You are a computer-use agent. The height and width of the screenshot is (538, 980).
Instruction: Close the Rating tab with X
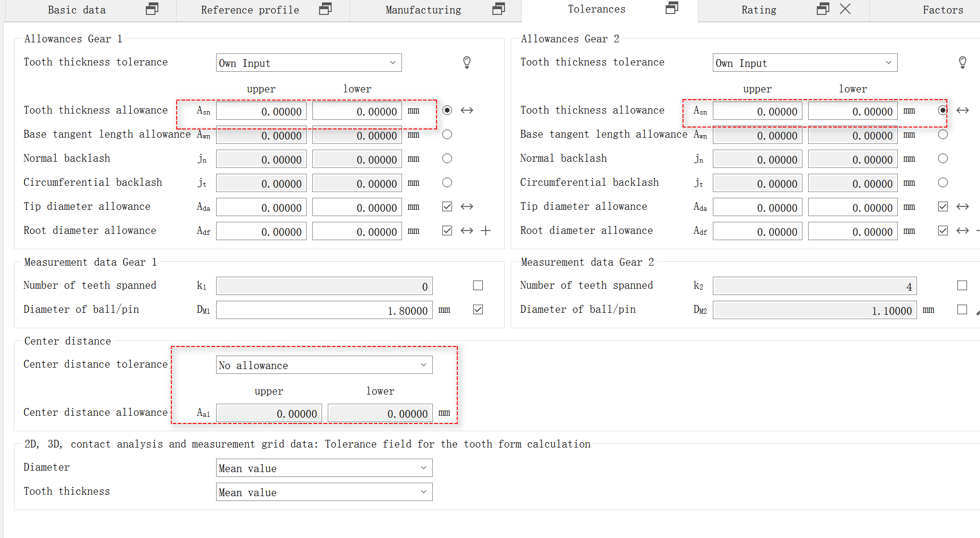pyautogui.click(x=845, y=9)
